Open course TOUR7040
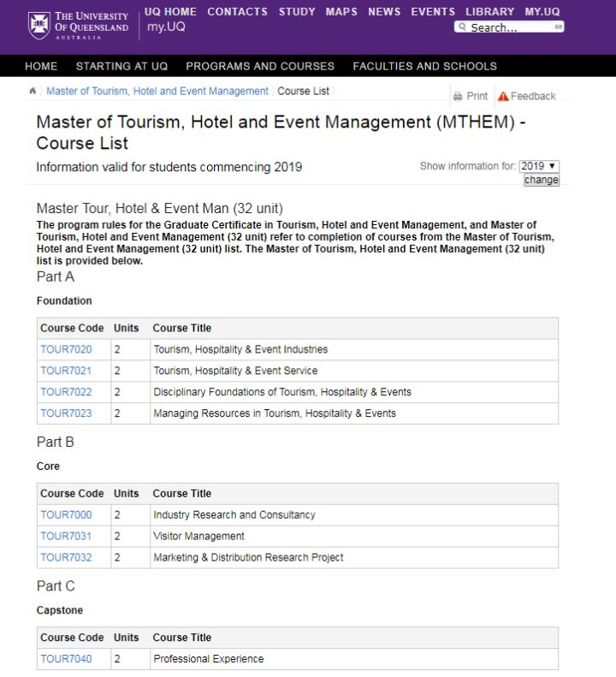The image size is (616, 677). [x=66, y=659]
